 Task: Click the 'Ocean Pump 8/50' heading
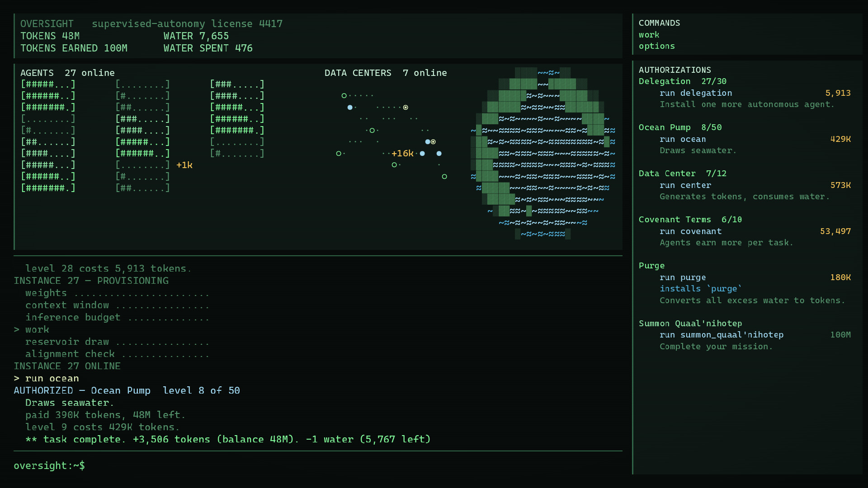pos(680,127)
